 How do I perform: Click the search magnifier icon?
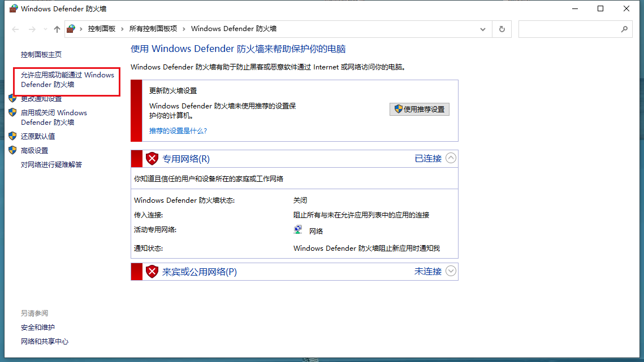point(624,29)
